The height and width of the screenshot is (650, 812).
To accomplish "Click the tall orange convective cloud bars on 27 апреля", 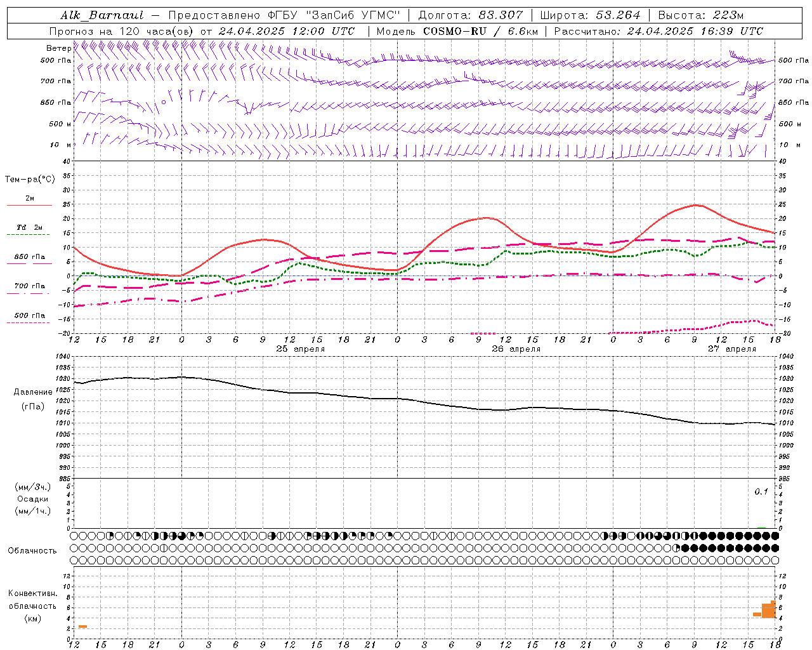I will point(769,610).
